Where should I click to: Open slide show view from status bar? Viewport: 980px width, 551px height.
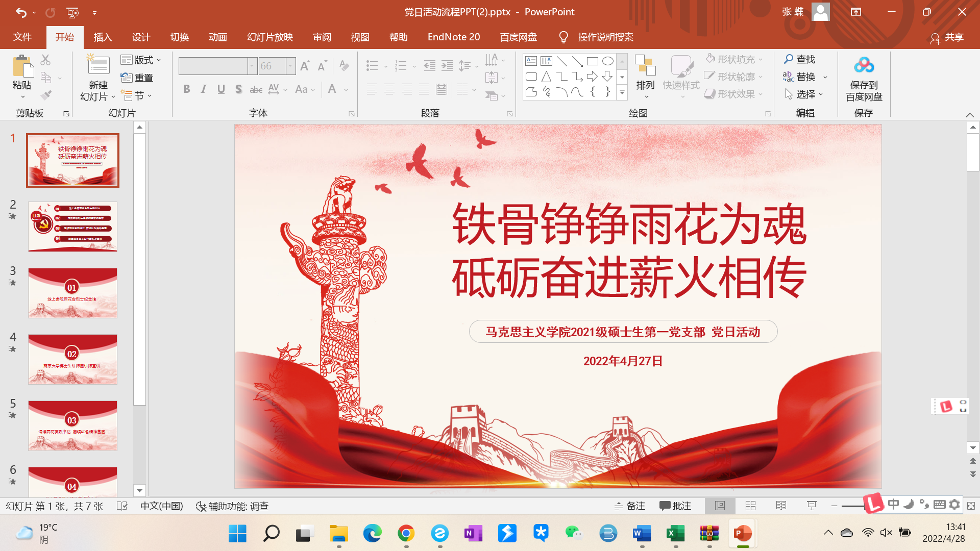tap(812, 506)
